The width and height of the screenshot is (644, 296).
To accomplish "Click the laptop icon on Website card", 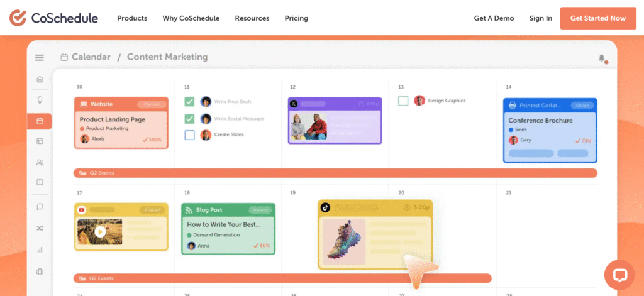I will point(84,104).
